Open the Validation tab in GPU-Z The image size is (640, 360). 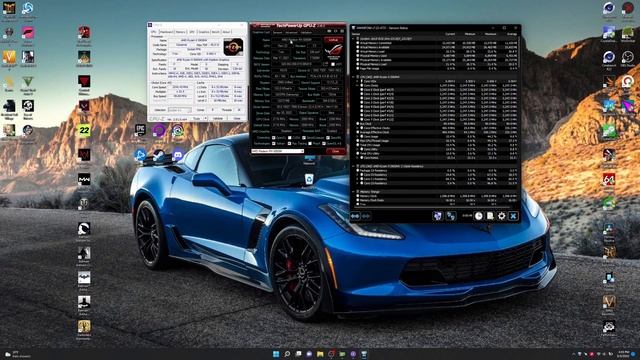[306, 33]
